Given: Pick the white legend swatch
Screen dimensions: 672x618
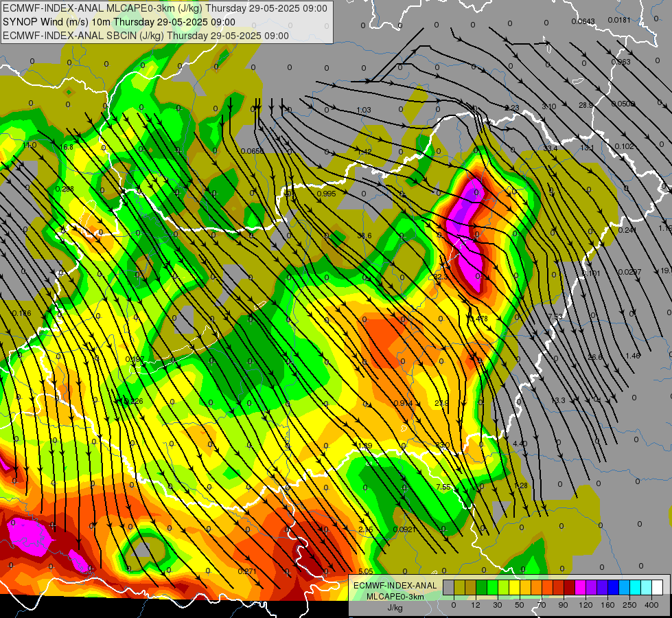Looking at the screenshot, I should tap(658, 587).
